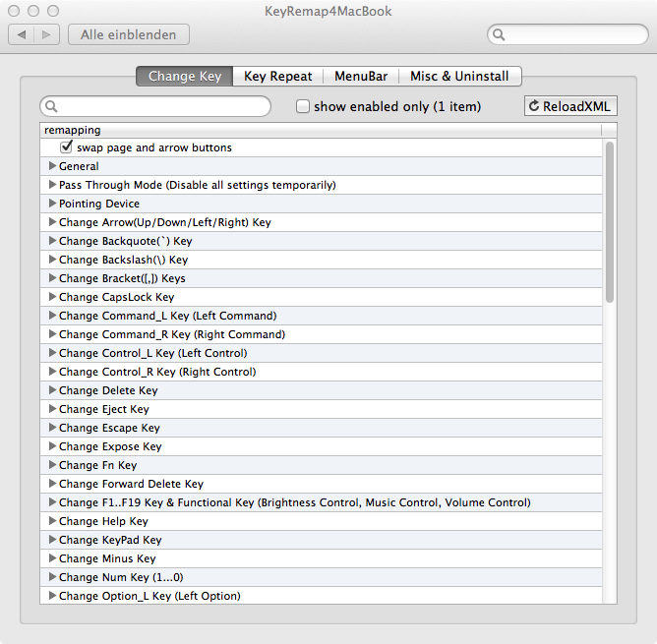Viewport: 657px width, 644px height.
Task: Click the magnifier icon in toolbar search
Action: pos(499,34)
